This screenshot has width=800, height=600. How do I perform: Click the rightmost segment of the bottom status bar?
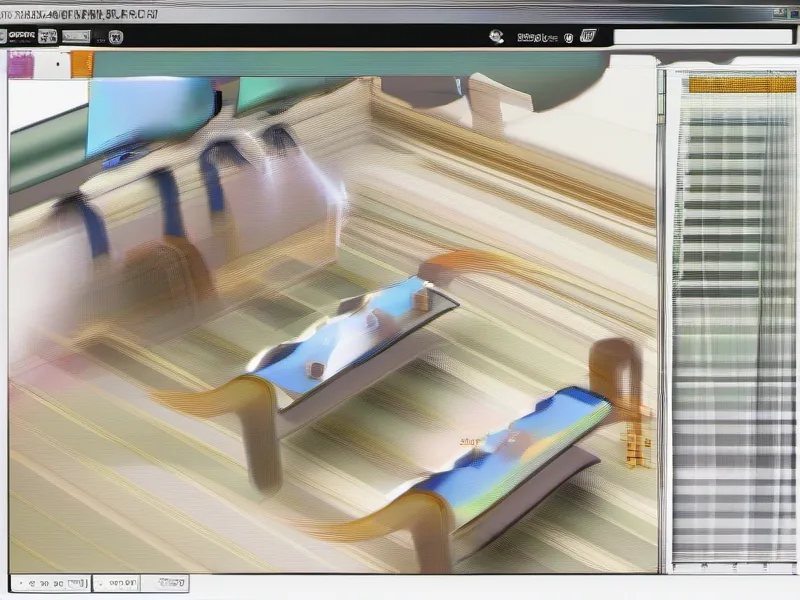coord(164,583)
